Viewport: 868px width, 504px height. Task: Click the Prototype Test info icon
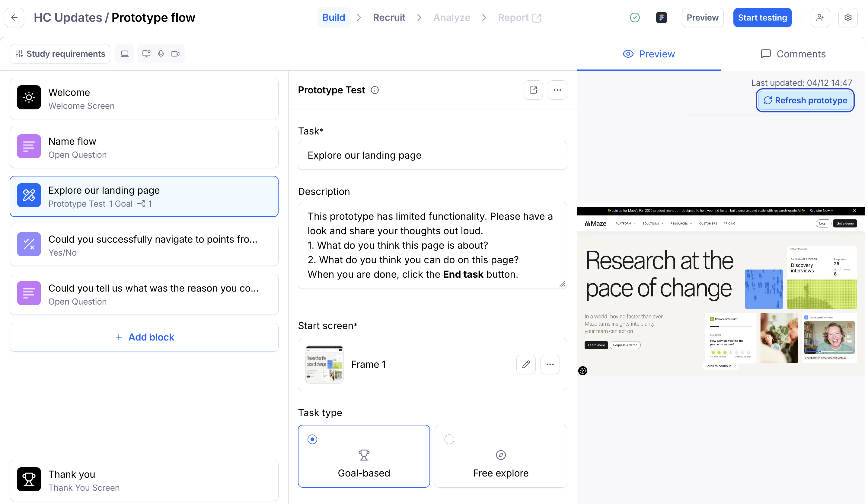point(375,90)
